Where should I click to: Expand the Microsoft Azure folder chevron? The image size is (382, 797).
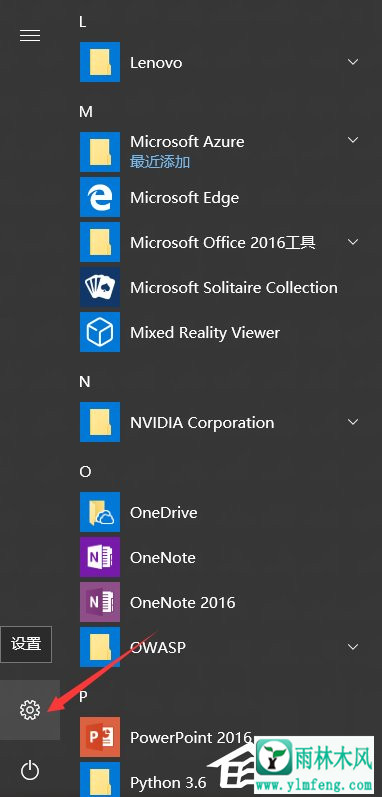point(353,140)
